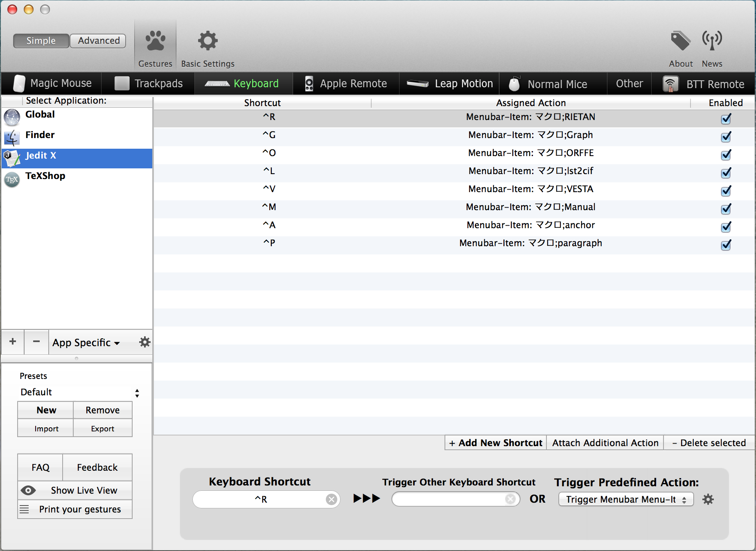Switch to Advanced mode
Viewport: 756px width, 551px height.
[x=98, y=41]
